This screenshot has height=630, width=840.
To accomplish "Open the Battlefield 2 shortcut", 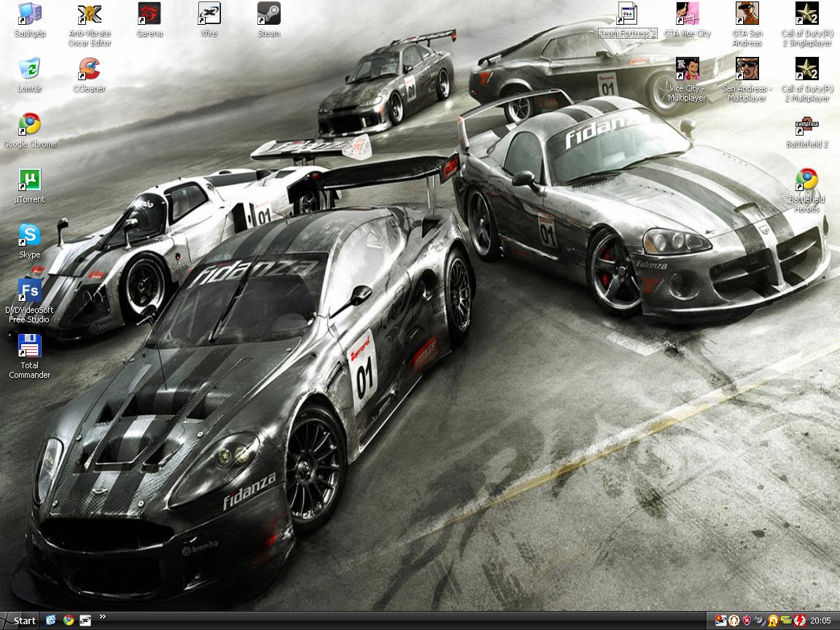I will [x=806, y=132].
